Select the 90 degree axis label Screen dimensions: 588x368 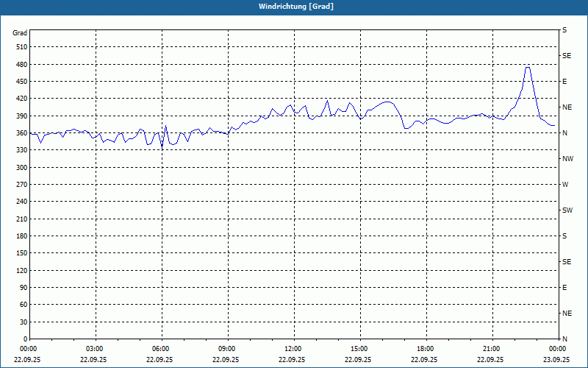(x=24, y=288)
